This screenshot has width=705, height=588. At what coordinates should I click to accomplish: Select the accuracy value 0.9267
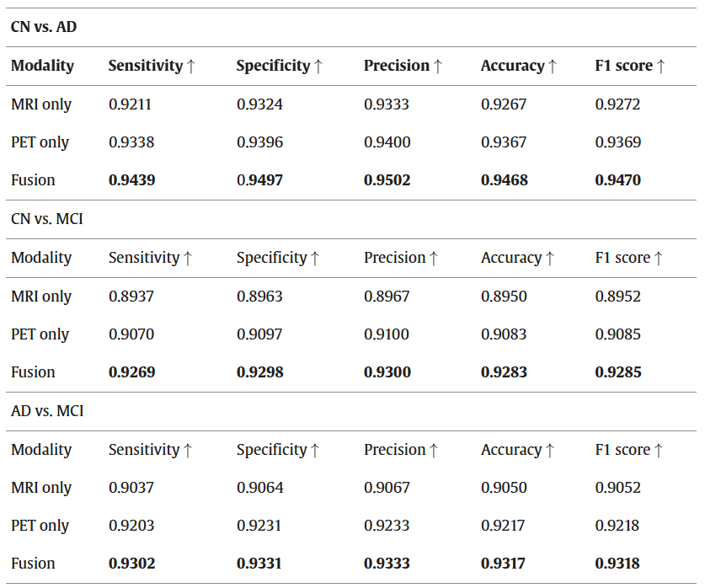click(505, 104)
